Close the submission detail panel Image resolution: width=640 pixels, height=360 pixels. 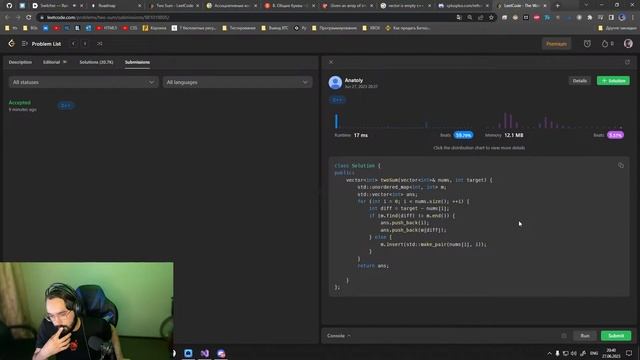[x=331, y=62]
